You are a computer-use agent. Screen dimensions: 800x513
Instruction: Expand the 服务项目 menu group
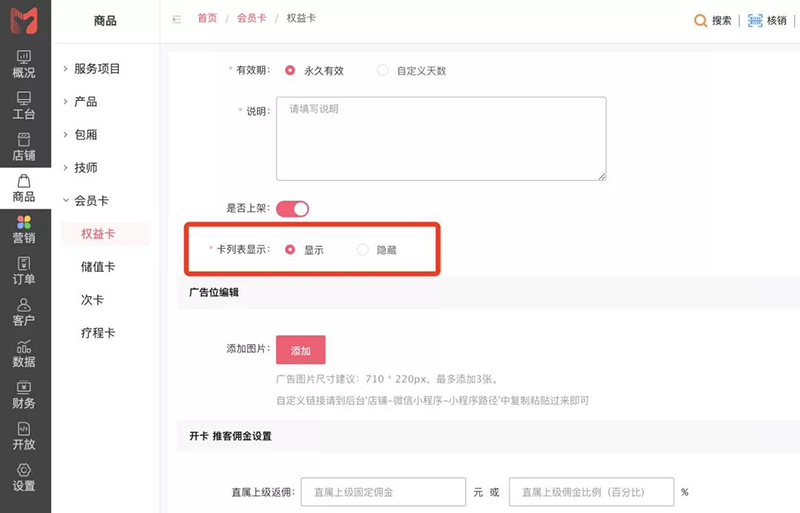96,68
